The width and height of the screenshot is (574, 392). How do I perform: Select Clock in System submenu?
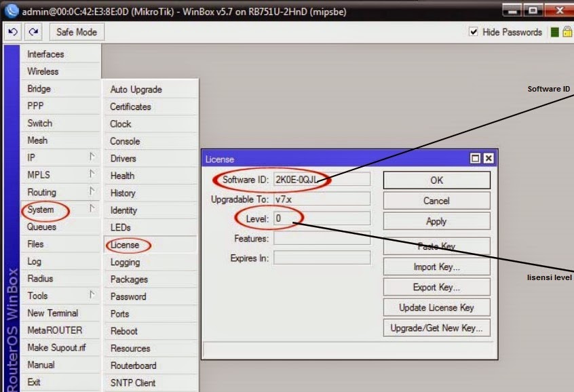click(x=151, y=123)
